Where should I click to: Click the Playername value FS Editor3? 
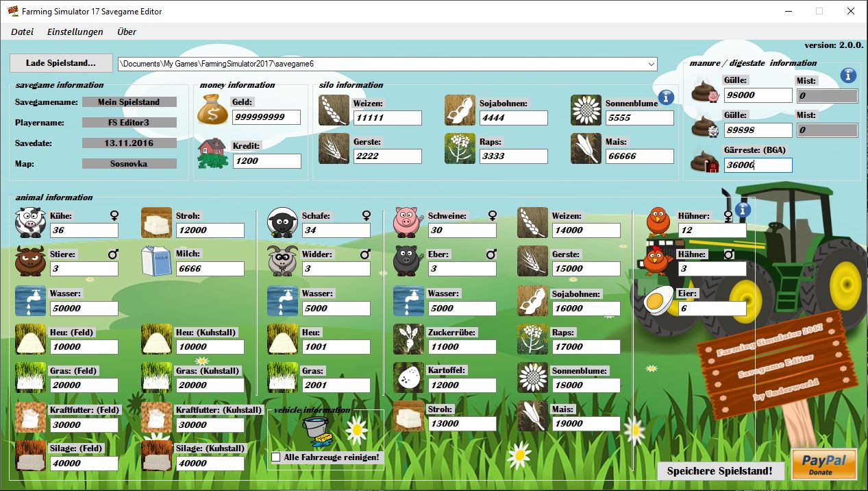[129, 123]
